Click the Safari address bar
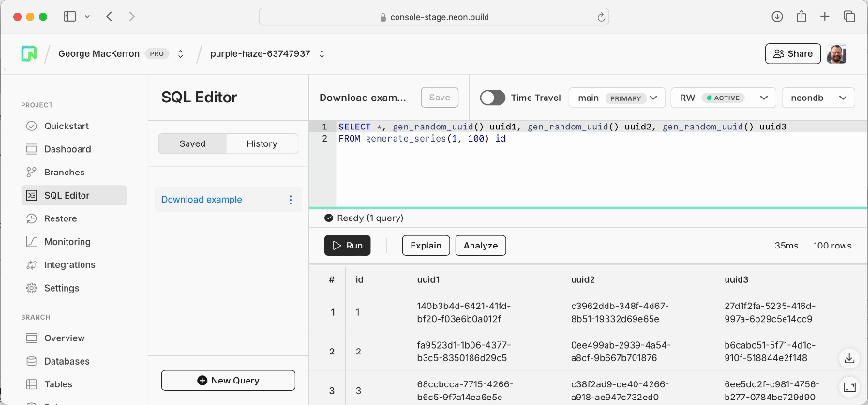This screenshot has height=405, width=868. coord(434,17)
